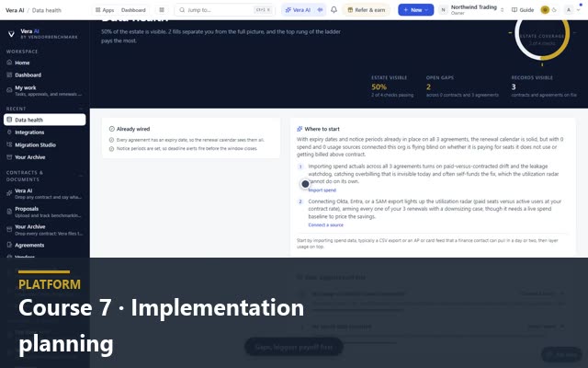Open the Vera AI assistant button
The height and width of the screenshot is (368, 588).
click(298, 10)
